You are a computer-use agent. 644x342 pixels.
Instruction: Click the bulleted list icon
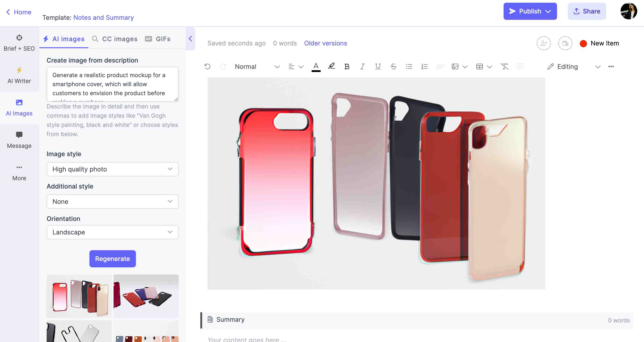409,66
